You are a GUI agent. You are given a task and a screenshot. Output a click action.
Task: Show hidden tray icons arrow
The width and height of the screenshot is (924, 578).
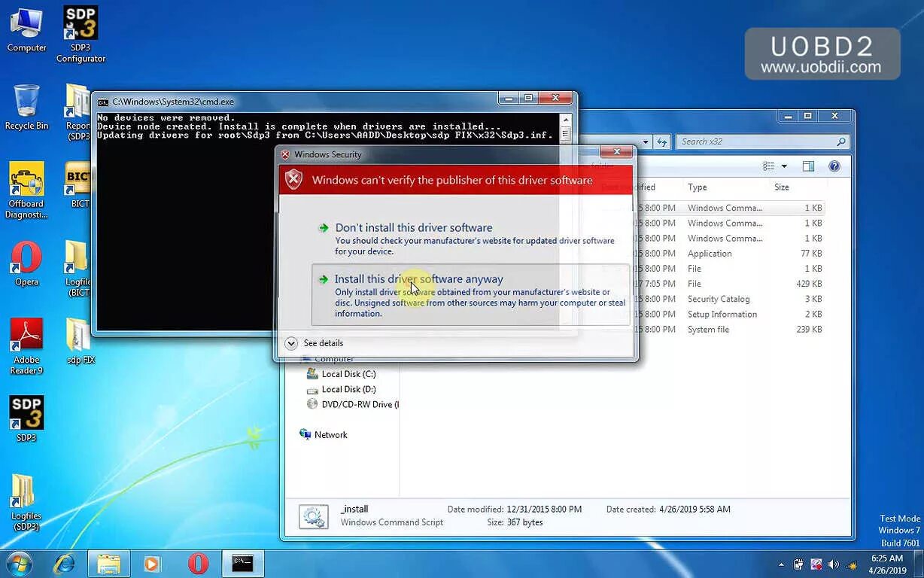coord(781,564)
